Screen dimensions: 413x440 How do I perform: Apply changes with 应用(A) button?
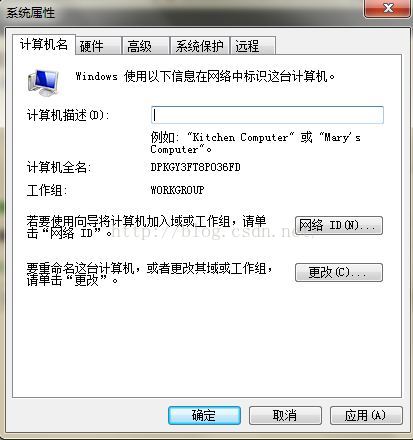point(366,415)
